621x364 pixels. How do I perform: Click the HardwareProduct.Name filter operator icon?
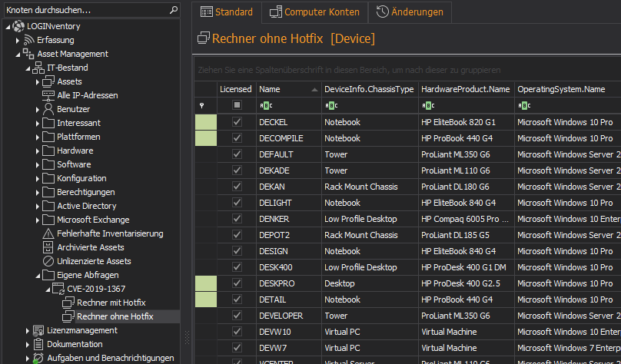(428, 106)
